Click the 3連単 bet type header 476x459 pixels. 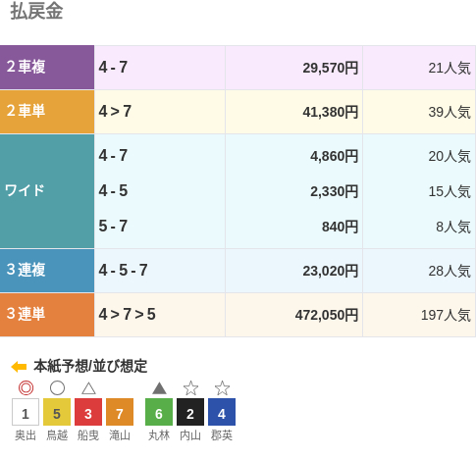click(47, 315)
